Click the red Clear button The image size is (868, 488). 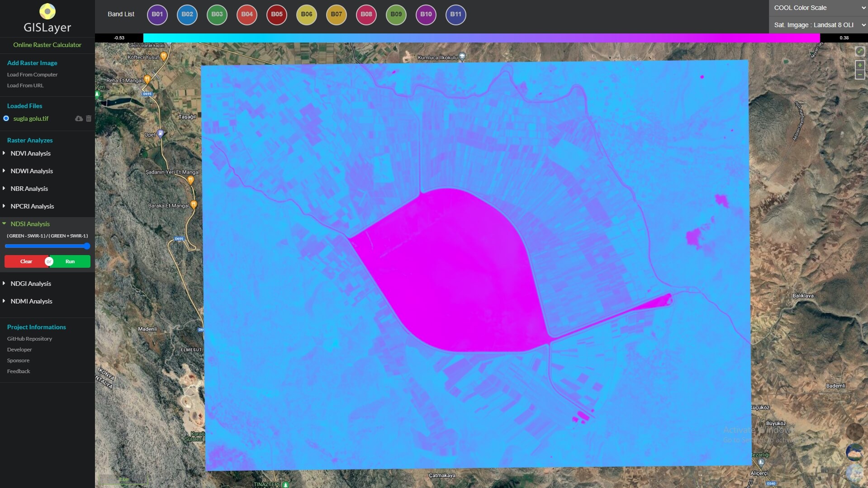[26, 261]
